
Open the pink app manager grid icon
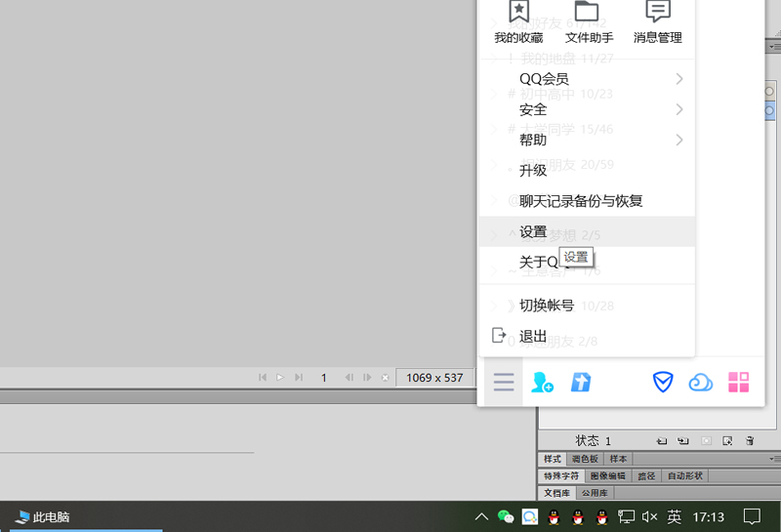(739, 382)
